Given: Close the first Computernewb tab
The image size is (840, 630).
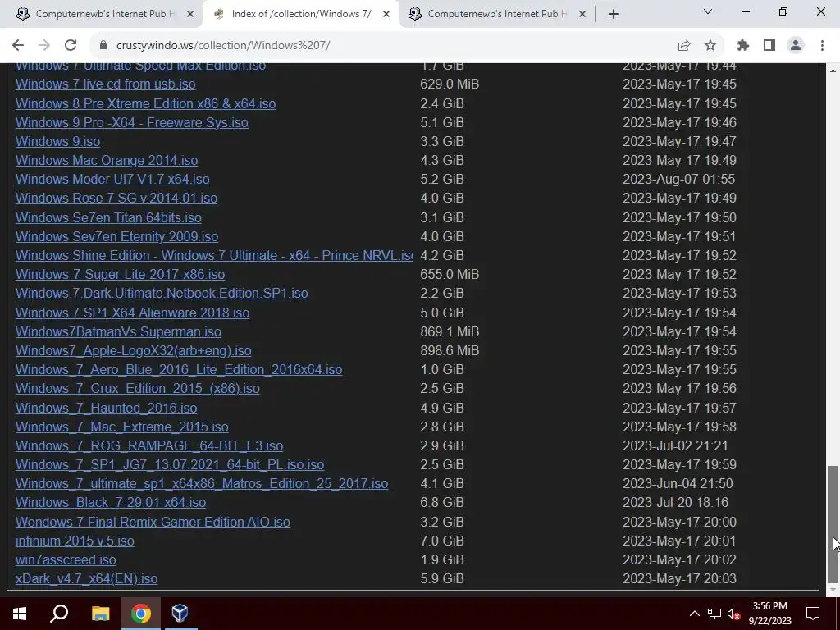Looking at the screenshot, I should [189, 15].
